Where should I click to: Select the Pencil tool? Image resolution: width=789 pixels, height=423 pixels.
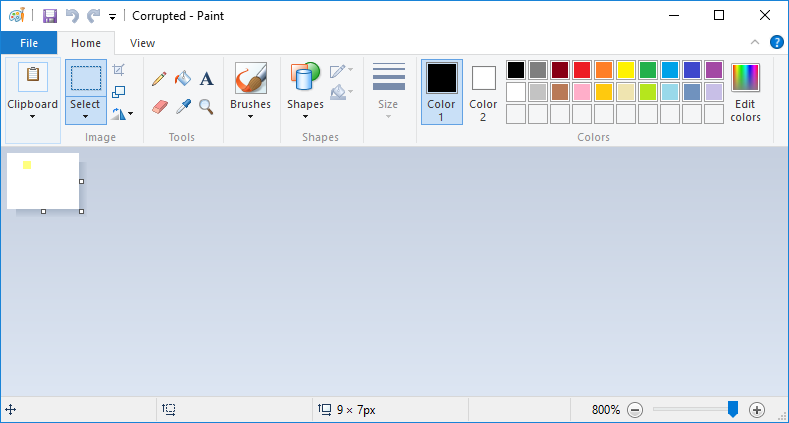coord(159,79)
